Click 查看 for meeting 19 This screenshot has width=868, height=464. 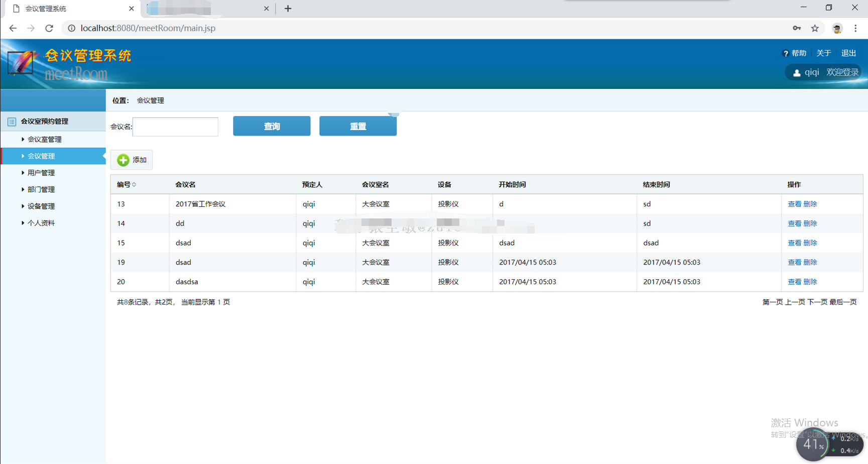pos(795,262)
